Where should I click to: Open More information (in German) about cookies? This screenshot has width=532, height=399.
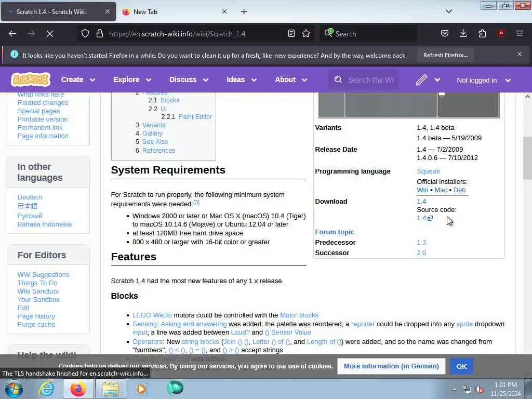391,366
